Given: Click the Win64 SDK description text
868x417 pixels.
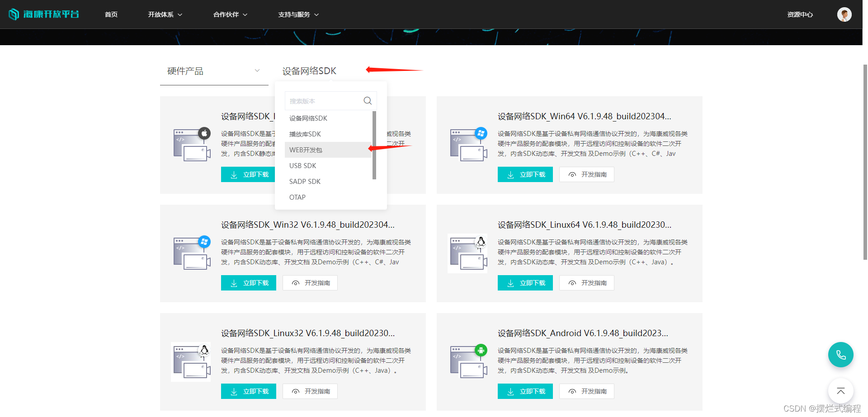Looking at the screenshot, I should coord(593,144).
